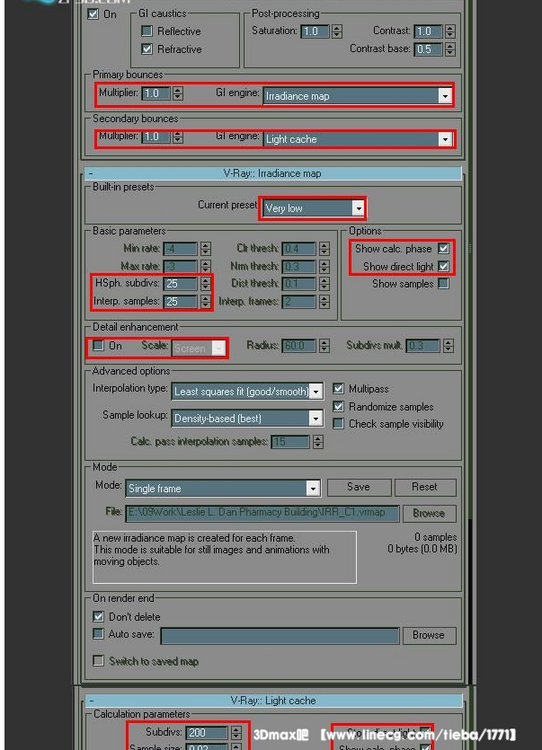This screenshot has height=750, width=542.
Task: Click the Contrast base spinner arrows
Action: pyautogui.click(x=450, y=49)
